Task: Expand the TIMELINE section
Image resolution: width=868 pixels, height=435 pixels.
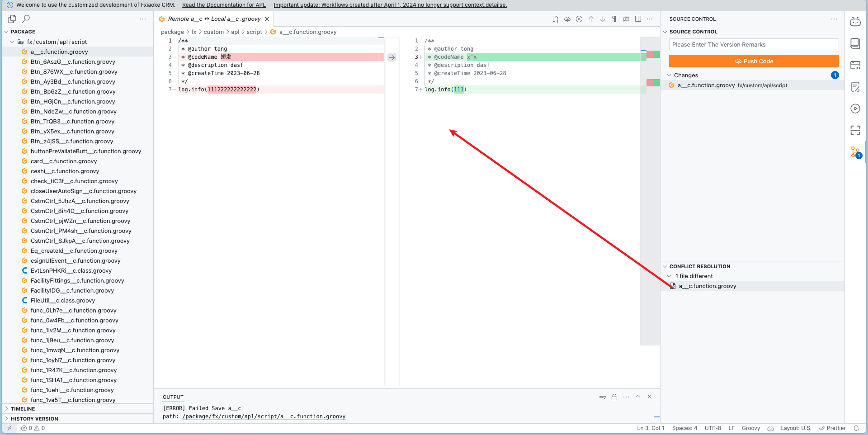Action: (23, 409)
